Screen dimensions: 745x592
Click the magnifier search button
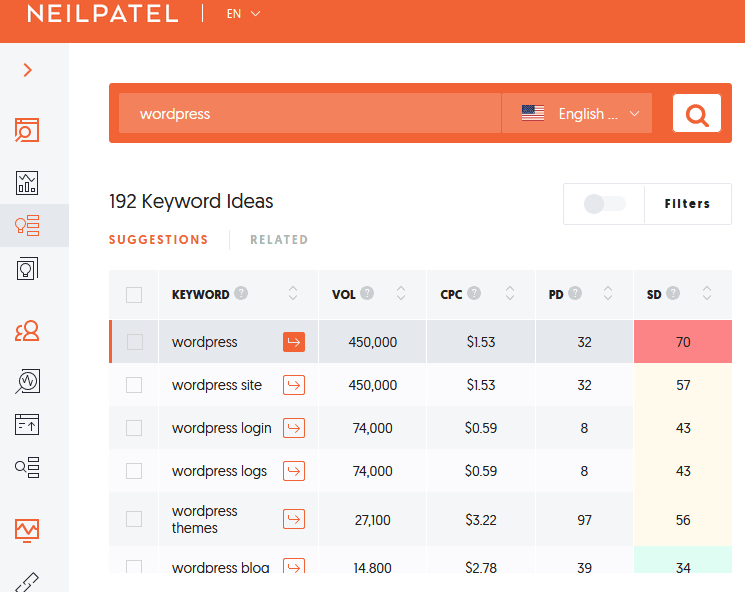click(697, 114)
